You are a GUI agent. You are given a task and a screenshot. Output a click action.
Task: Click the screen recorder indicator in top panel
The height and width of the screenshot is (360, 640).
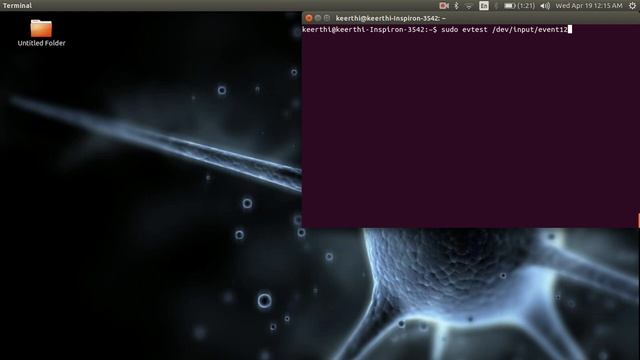click(x=444, y=6)
